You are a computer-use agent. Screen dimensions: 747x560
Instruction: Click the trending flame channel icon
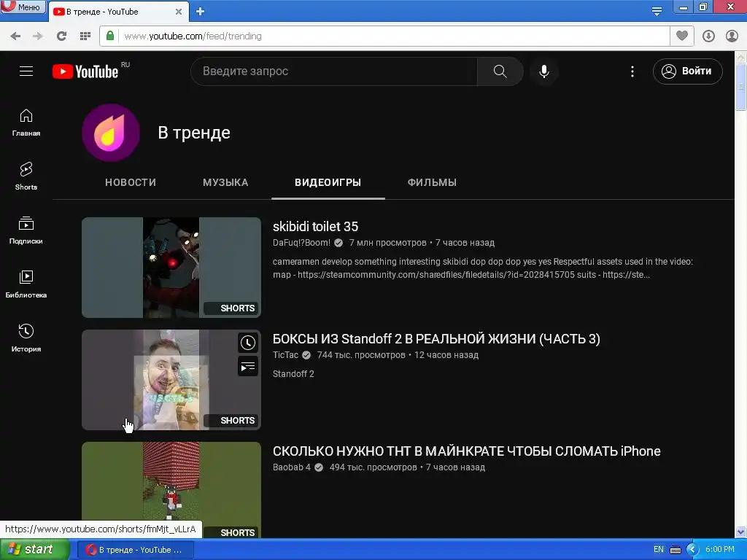tap(111, 133)
